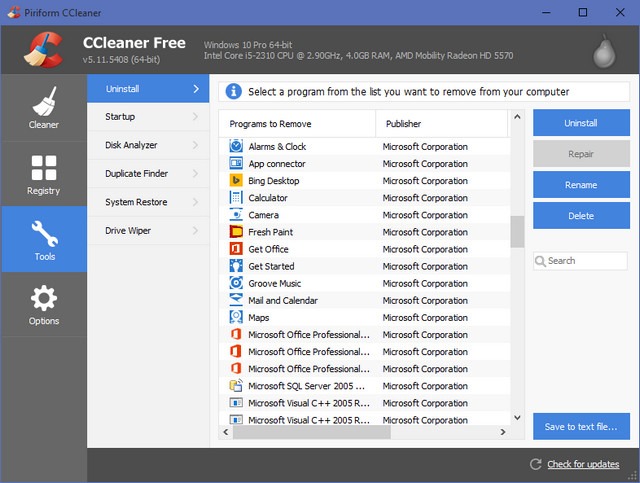
Task: Select the Alarms & Clock entry
Action: 364,146
